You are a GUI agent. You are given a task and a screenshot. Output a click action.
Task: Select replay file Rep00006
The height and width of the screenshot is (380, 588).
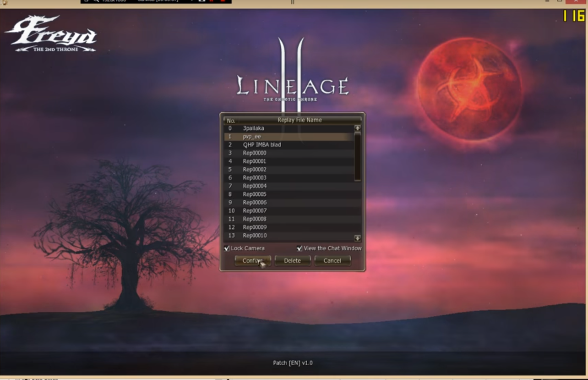[289, 203]
